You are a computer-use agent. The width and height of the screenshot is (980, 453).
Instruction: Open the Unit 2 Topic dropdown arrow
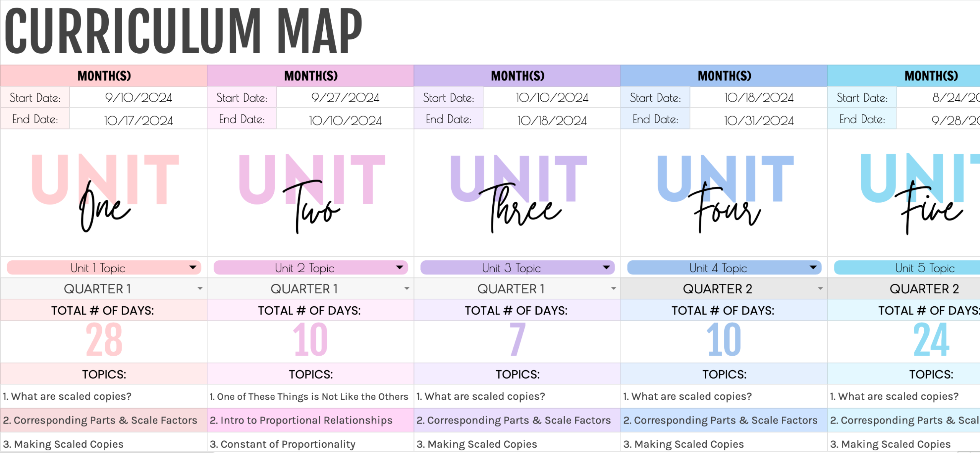400,267
